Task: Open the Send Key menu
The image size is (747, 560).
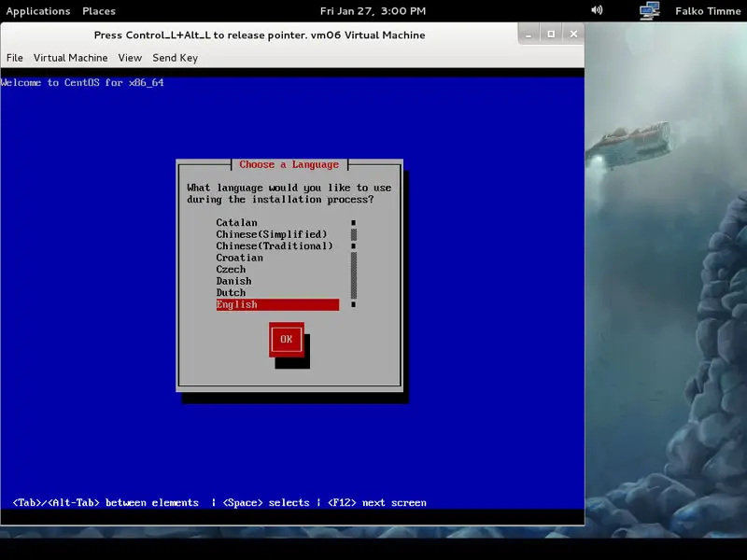Action: [175, 58]
